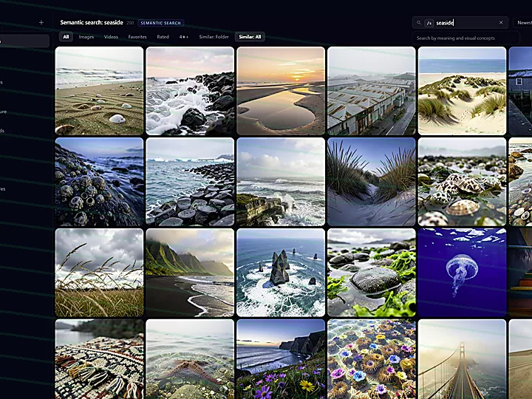Open underwater starfish thumbnail

190,359
